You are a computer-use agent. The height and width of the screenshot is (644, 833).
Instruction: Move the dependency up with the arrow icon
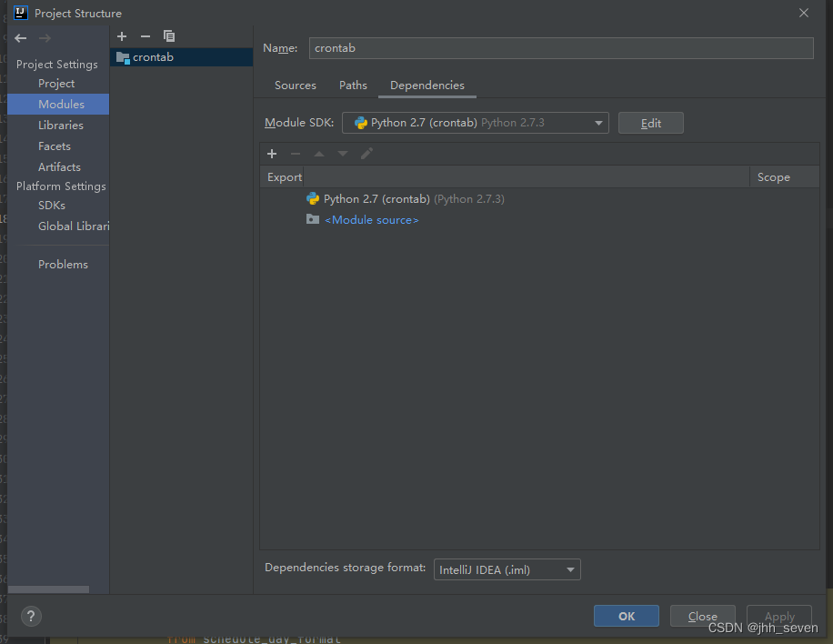[x=318, y=154]
